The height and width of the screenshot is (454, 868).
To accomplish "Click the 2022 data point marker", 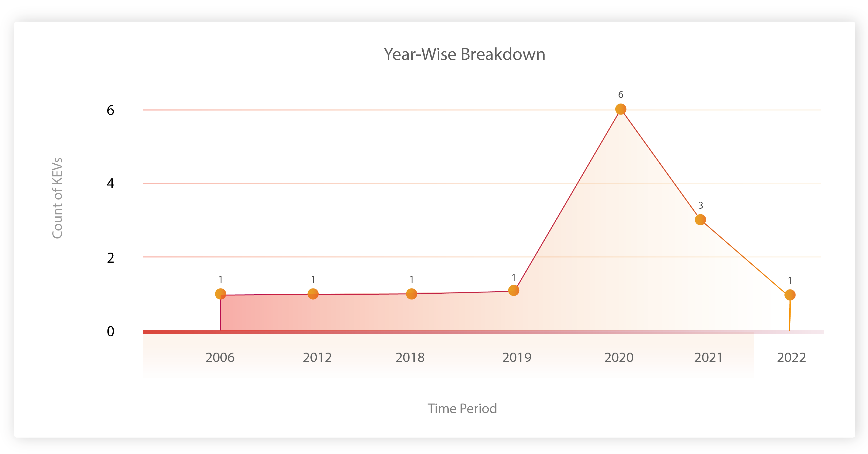I will pyautogui.click(x=790, y=295).
